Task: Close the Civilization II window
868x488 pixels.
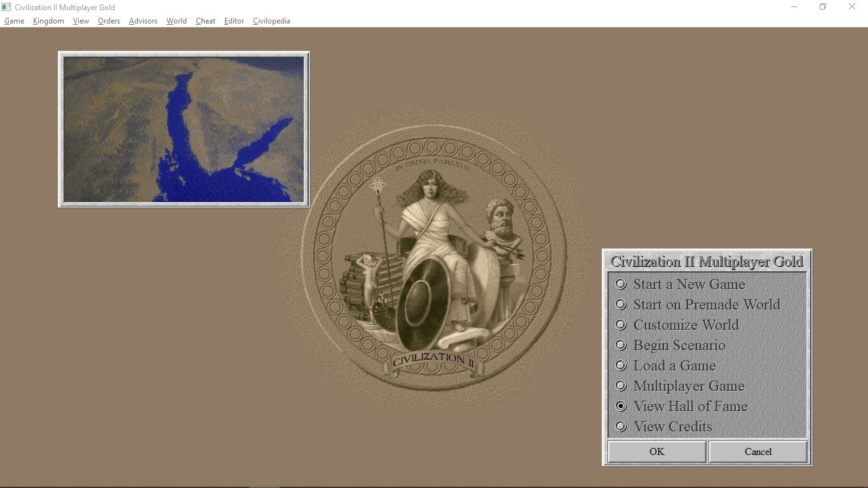Action: (x=852, y=7)
